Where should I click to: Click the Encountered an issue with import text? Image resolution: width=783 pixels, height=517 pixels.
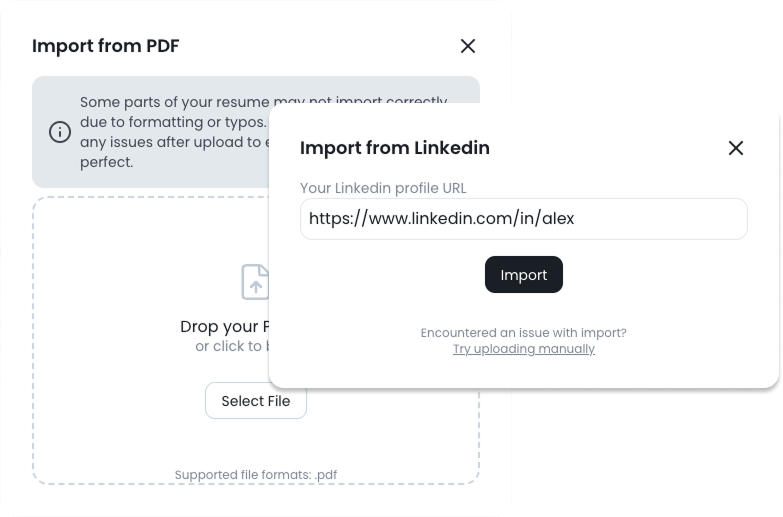point(524,332)
